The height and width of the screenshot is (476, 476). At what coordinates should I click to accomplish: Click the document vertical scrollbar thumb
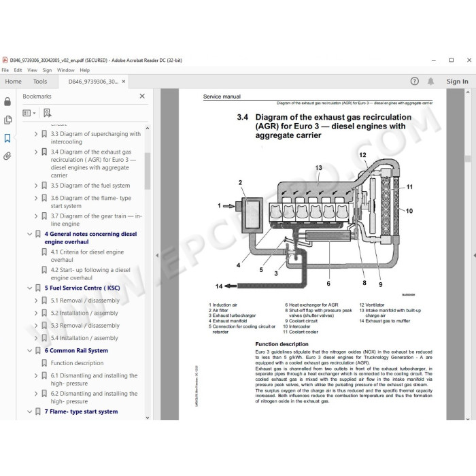point(468,158)
